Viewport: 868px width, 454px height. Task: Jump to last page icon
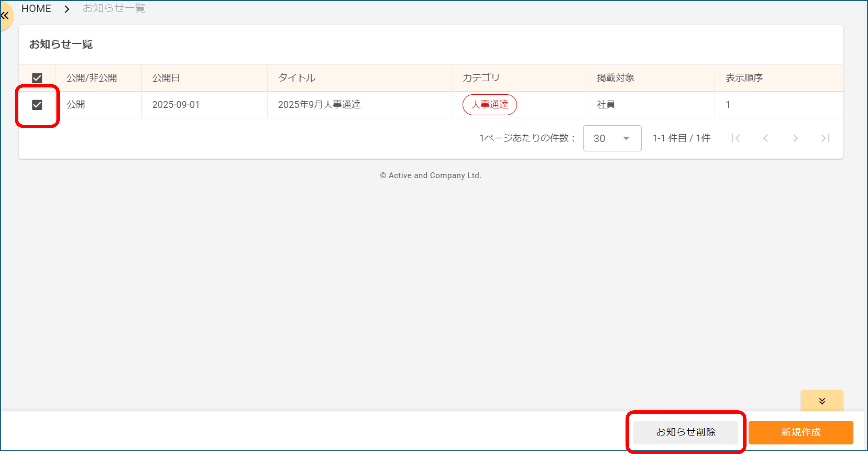point(825,138)
